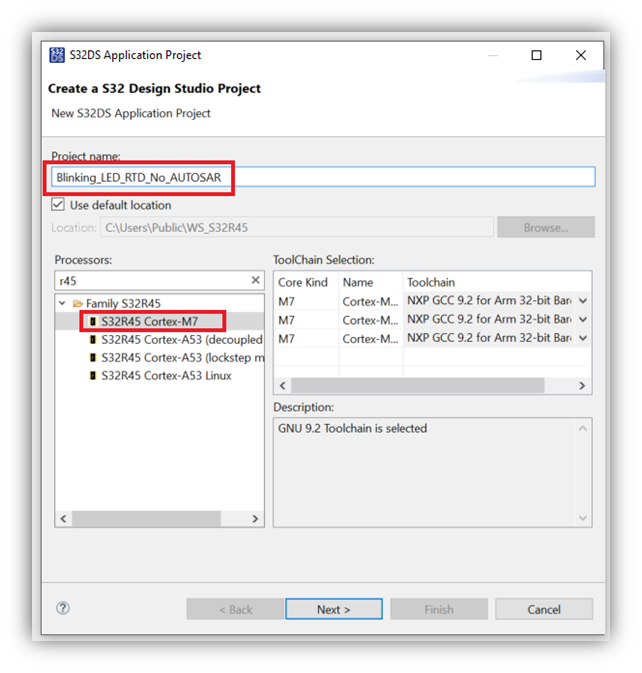Collapse the Family S32R45 tree node
Image resolution: width=642 pixels, height=673 pixels.
[63, 303]
